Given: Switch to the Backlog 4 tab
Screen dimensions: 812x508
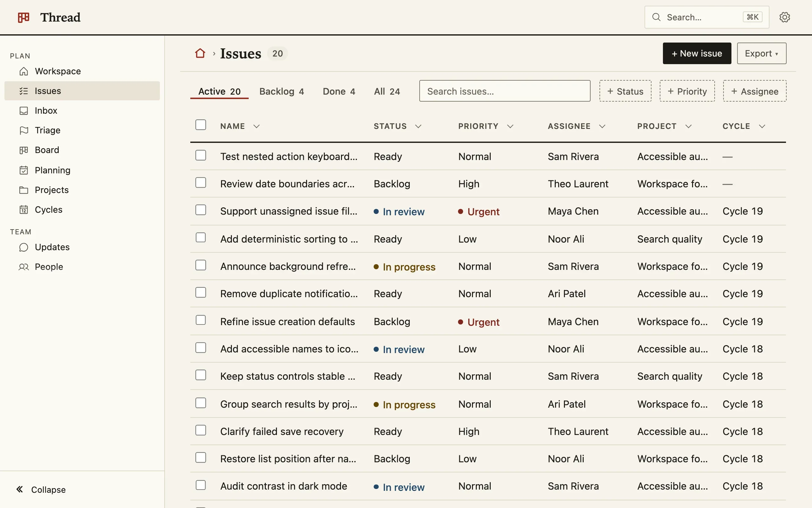Looking at the screenshot, I should [282, 91].
